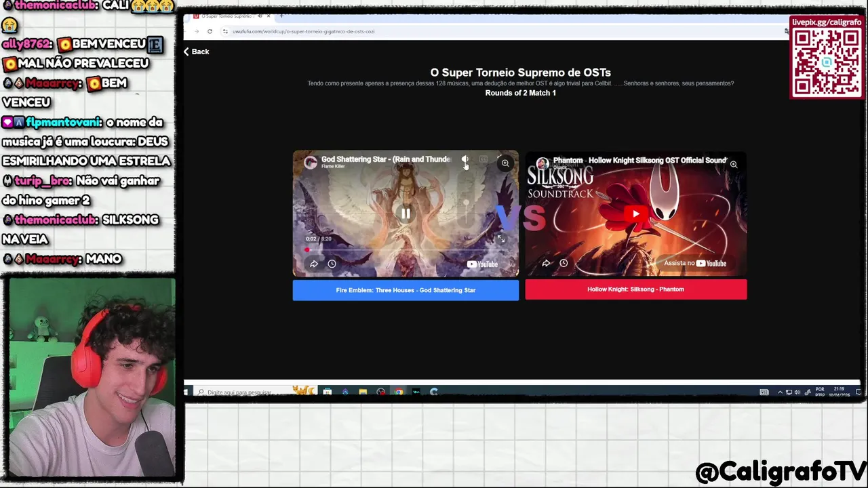
Task: Enter fullscreen on the God Shattering Star video
Action: (x=500, y=239)
